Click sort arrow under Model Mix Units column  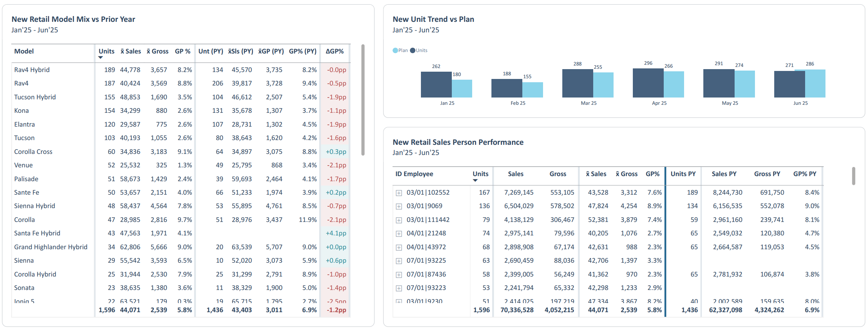(101, 57)
